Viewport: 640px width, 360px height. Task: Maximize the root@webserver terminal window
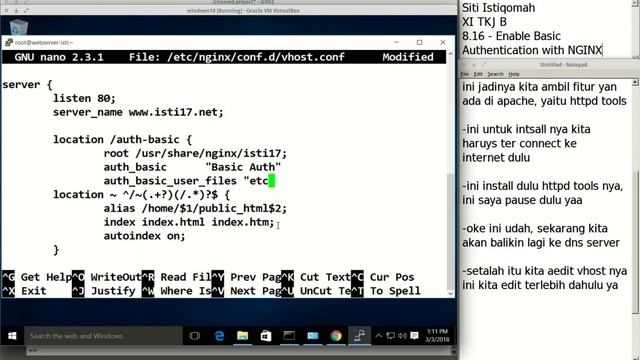pos(419,42)
